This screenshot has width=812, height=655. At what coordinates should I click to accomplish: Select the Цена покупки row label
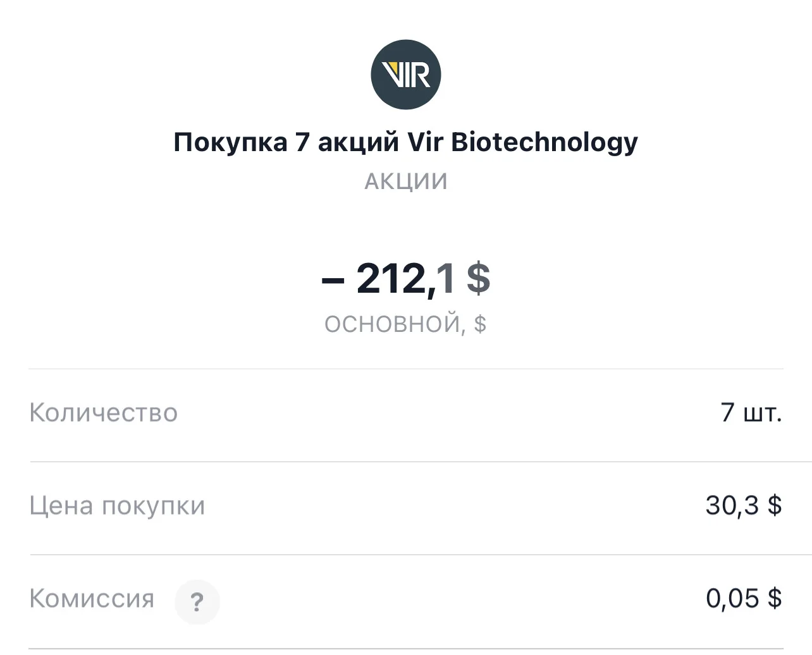coord(117,506)
